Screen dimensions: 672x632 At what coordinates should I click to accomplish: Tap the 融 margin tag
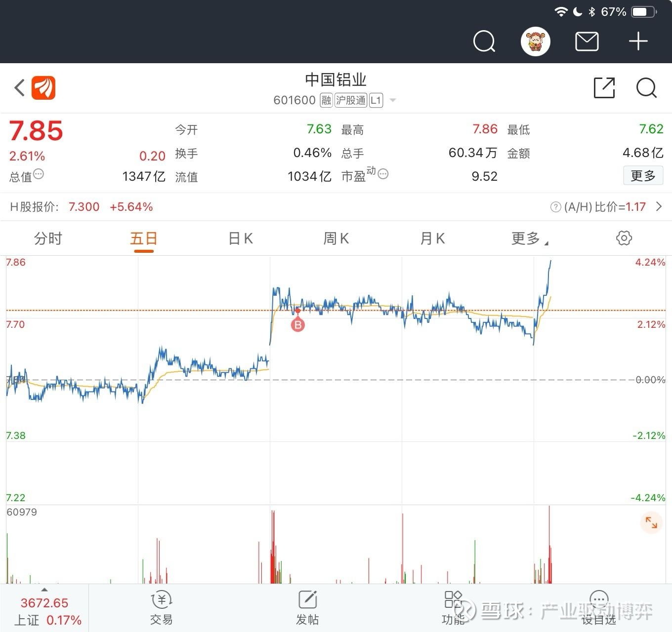click(326, 100)
